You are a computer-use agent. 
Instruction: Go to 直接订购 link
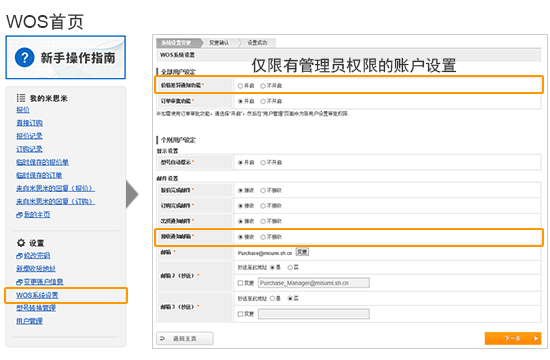[x=29, y=123]
